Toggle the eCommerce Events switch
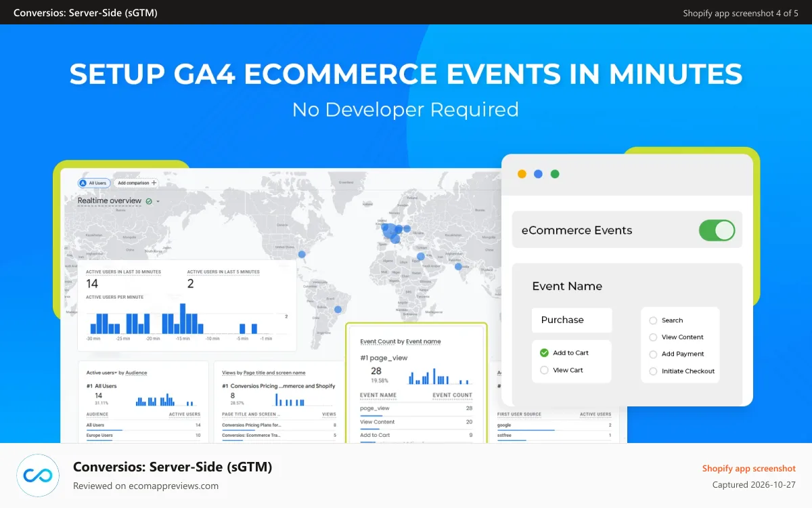Viewport: 812px width, 508px height. (x=717, y=230)
